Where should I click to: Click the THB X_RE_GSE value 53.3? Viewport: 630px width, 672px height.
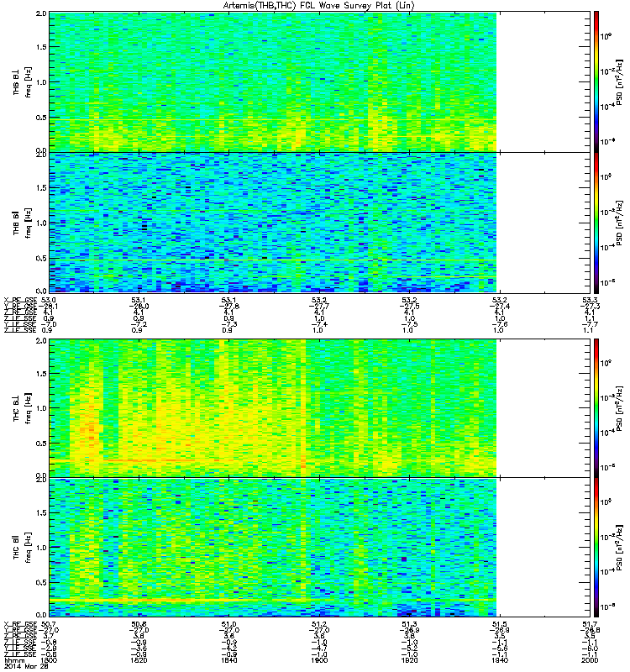(x=591, y=300)
